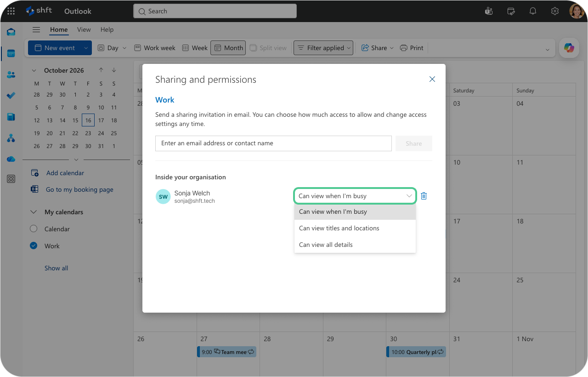Open Go to my booking page
Viewport: 588px width, 377px height.
(x=79, y=189)
